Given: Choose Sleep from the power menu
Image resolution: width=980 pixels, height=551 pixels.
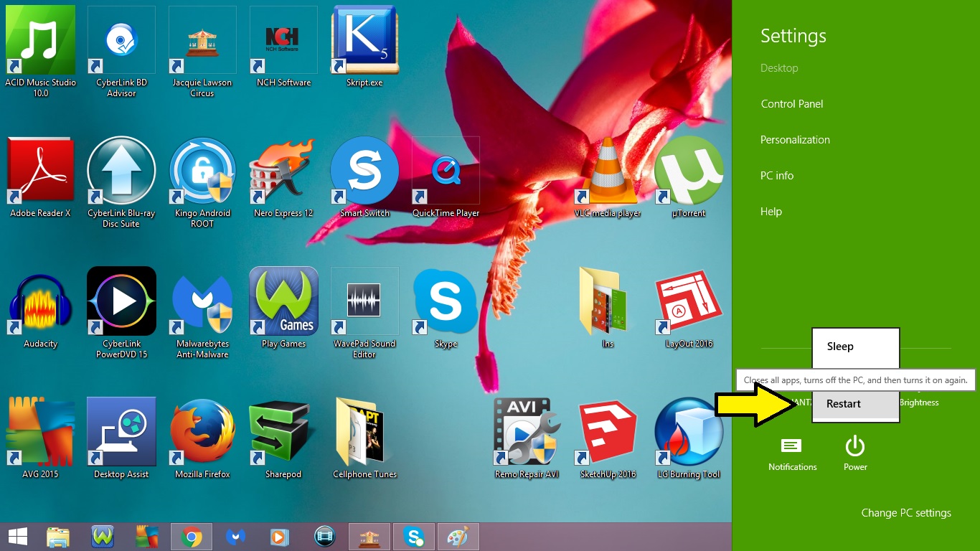Looking at the screenshot, I should coord(855,347).
